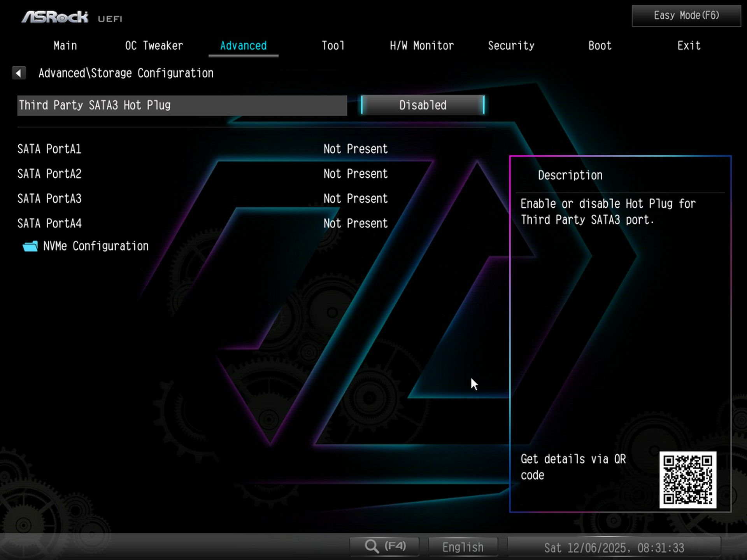The height and width of the screenshot is (560, 747).
Task: Click the back arrow to leave Storage Configuration
Action: tap(19, 73)
